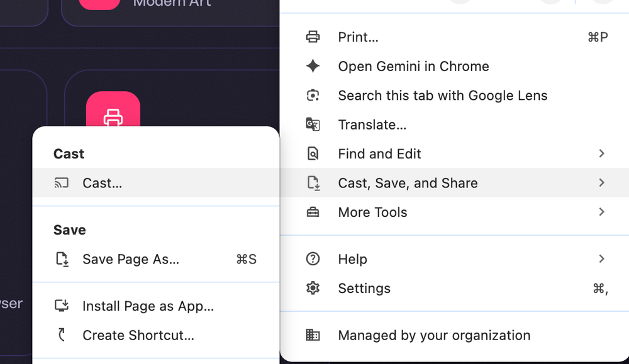
Task: Open the Help menu entry
Action: [455, 259]
